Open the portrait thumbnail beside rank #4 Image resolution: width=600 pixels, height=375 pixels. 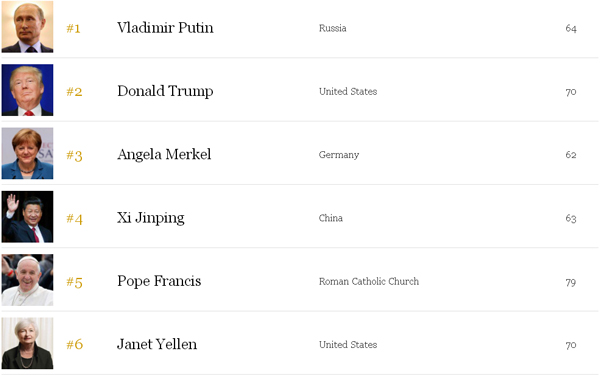pos(27,217)
